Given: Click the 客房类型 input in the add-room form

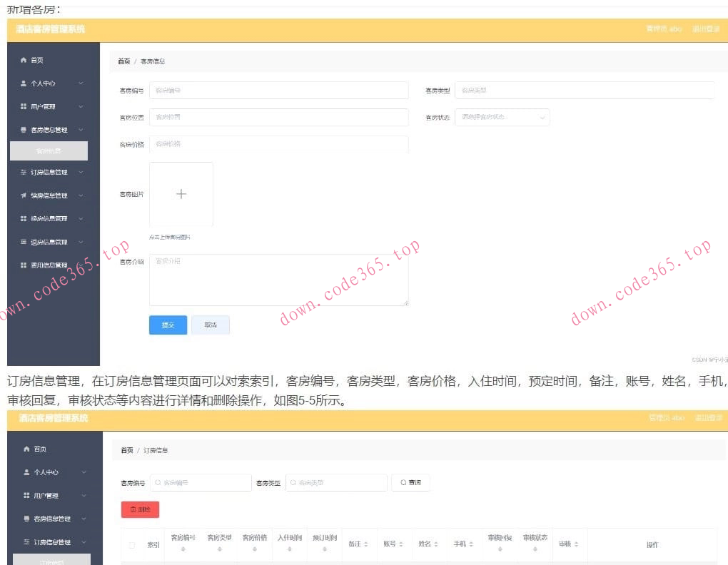Looking at the screenshot, I should pos(585,91).
